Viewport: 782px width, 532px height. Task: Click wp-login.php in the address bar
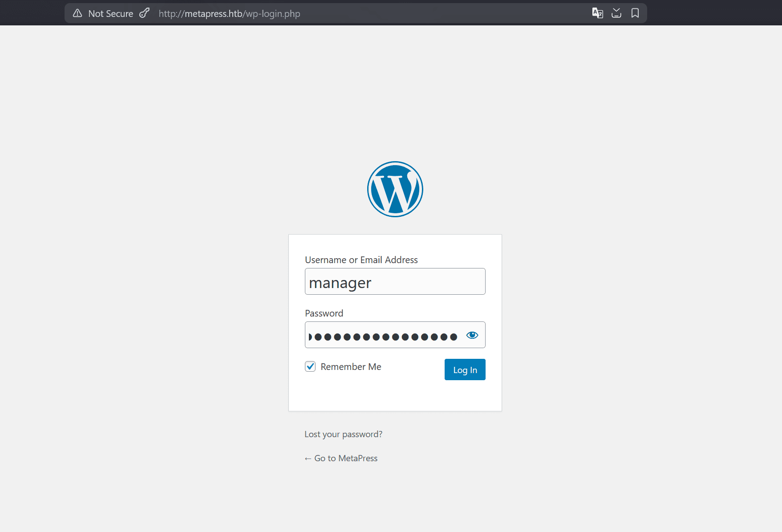[271, 13]
